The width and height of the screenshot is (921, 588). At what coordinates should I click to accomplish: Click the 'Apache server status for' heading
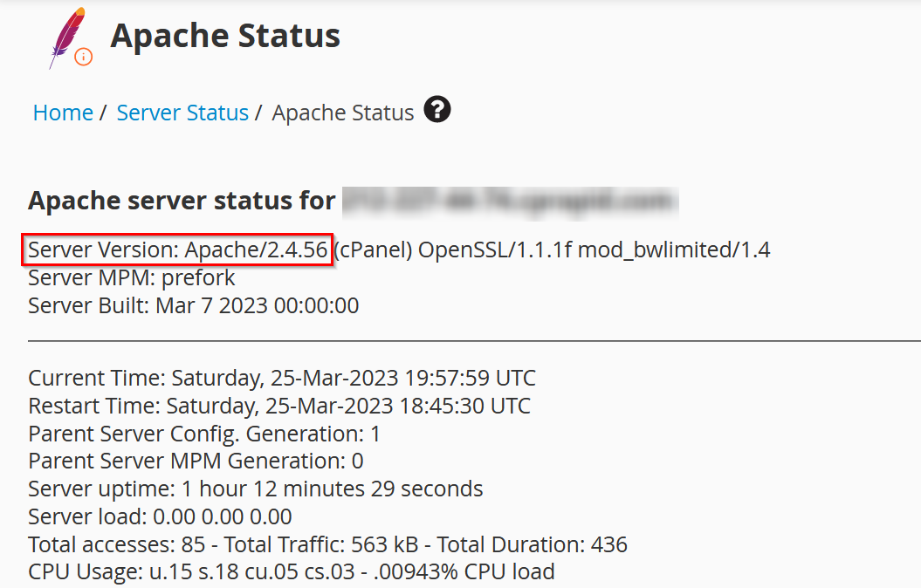(x=182, y=201)
